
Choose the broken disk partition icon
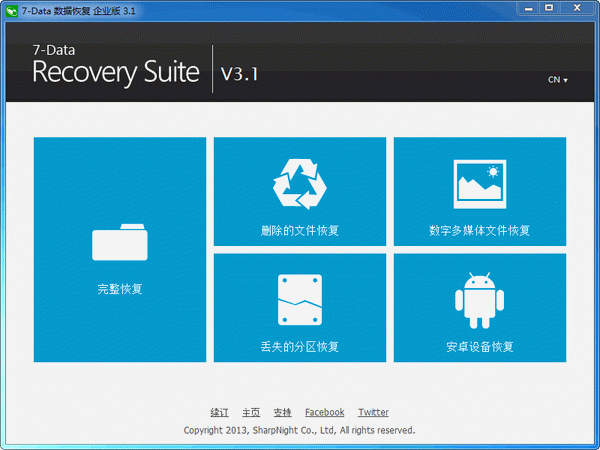(300, 300)
